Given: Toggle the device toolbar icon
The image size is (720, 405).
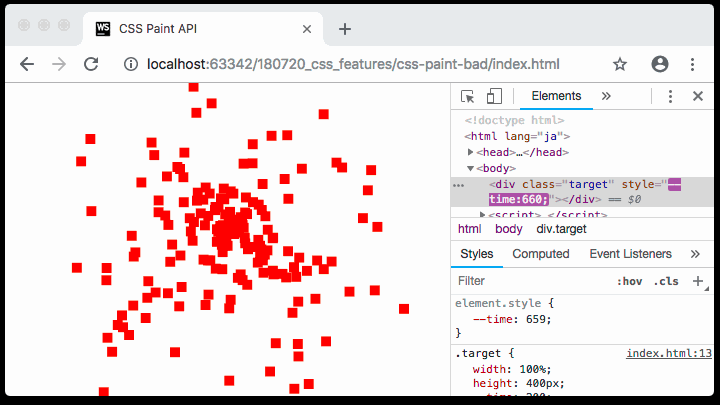Looking at the screenshot, I should point(493,96).
